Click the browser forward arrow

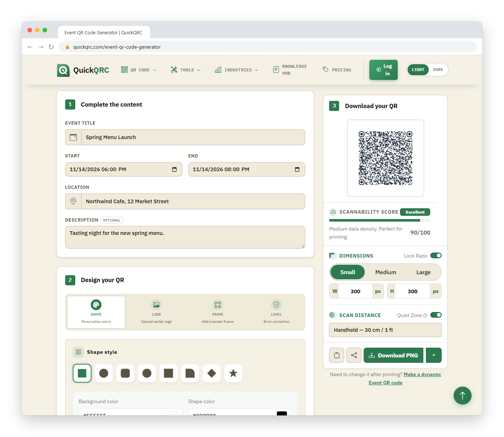41,47
